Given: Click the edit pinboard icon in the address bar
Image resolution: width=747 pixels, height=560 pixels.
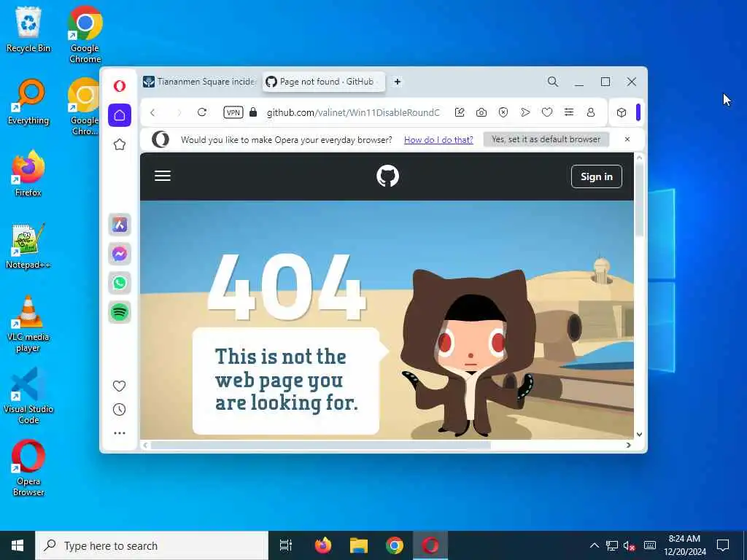Looking at the screenshot, I should (x=460, y=112).
